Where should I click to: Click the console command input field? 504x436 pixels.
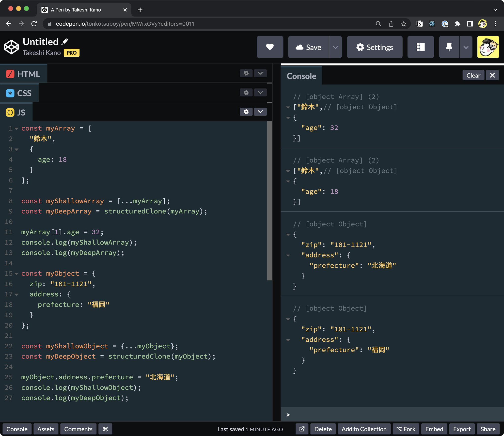pyautogui.click(x=394, y=415)
